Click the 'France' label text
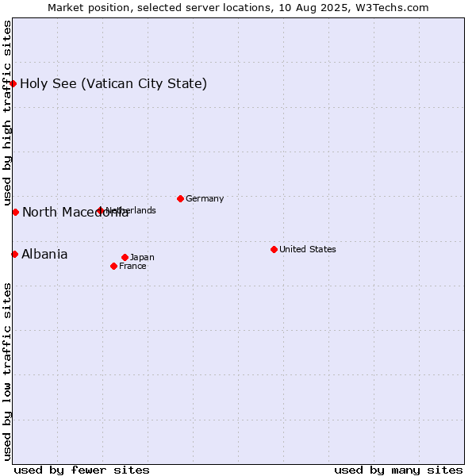This screenshot has height=476, width=476. [x=132, y=267]
